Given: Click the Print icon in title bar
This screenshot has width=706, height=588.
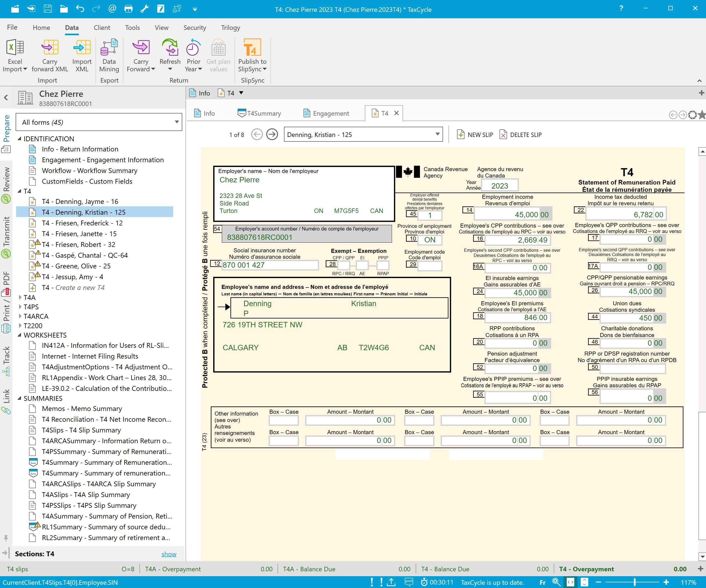Looking at the screenshot, I should [129, 9].
